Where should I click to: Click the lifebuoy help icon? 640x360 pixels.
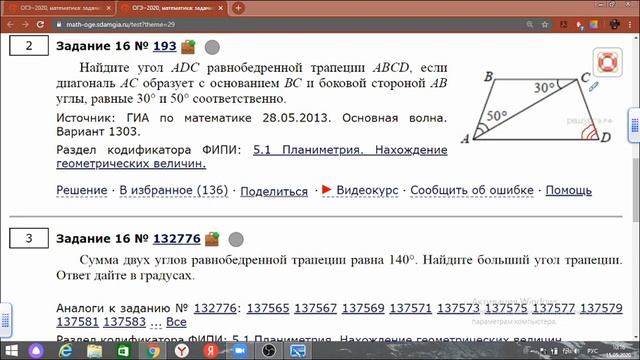pyautogui.click(x=607, y=62)
